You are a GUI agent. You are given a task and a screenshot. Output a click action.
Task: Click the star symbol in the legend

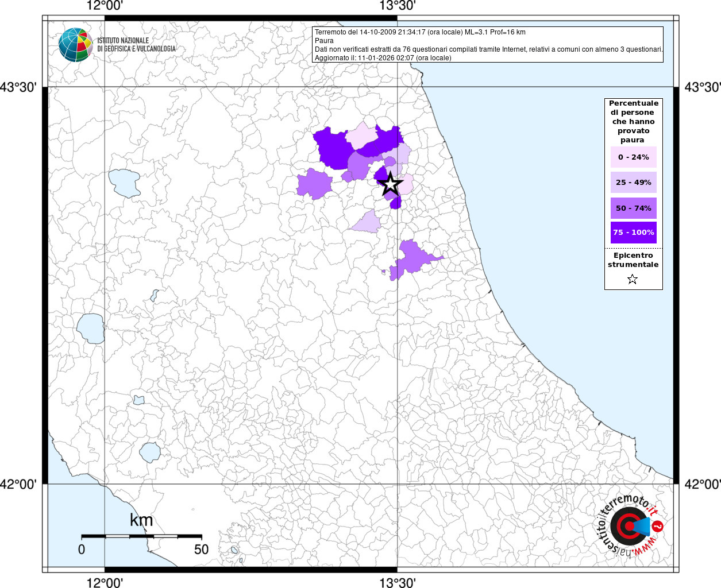pyautogui.click(x=633, y=280)
